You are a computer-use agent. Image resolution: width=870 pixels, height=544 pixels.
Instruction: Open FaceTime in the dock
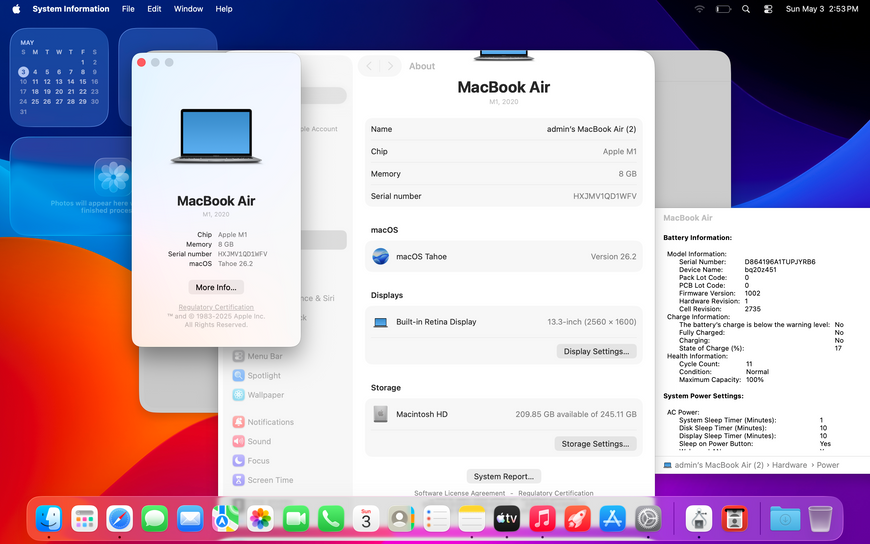click(296, 519)
